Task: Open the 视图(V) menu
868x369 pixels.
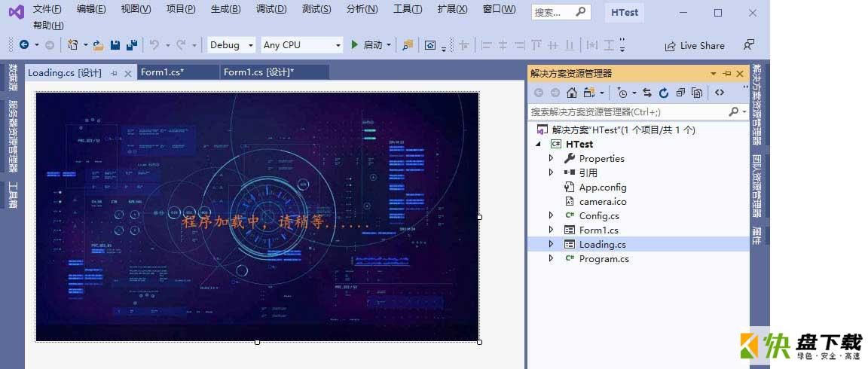Action: click(x=136, y=9)
